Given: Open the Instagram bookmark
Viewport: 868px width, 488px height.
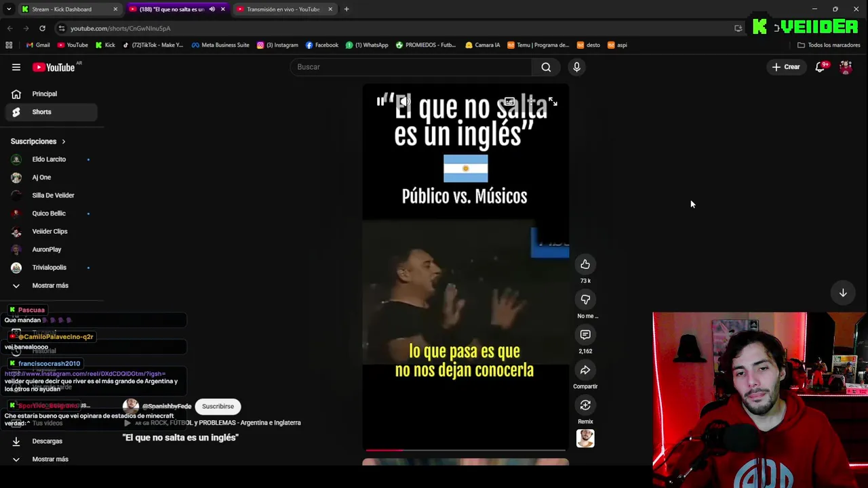Looking at the screenshot, I should [x=277, y=45].
